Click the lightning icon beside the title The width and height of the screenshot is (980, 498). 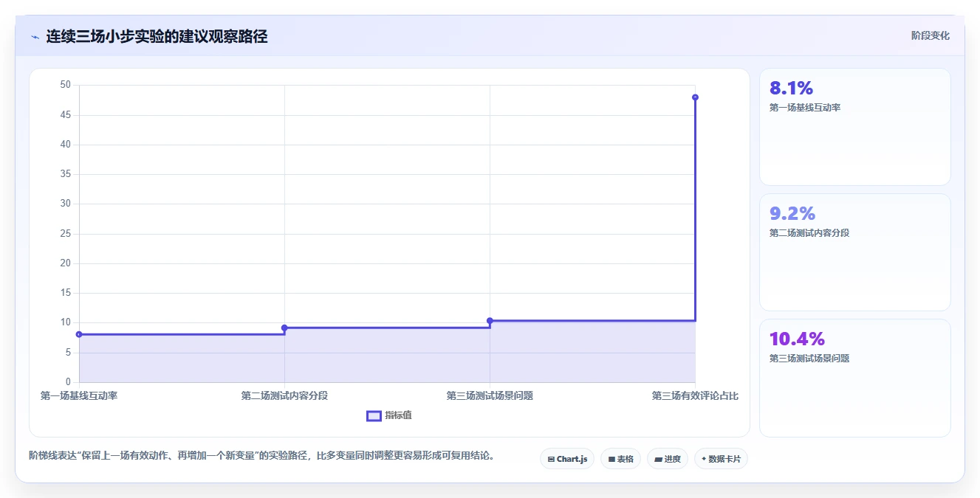(x=35, y=36)
